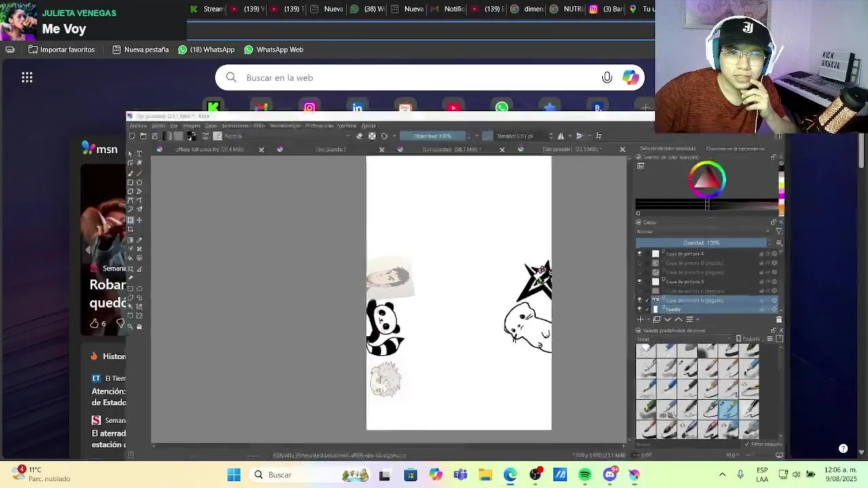The image size is (868, 488).
Task: Click the Wrap Around mode icon
Action: [x=599, y=136]
